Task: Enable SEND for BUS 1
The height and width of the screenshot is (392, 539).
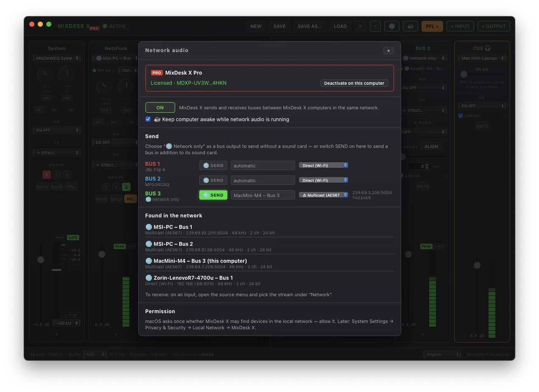Action: click(x=213, y=165)
